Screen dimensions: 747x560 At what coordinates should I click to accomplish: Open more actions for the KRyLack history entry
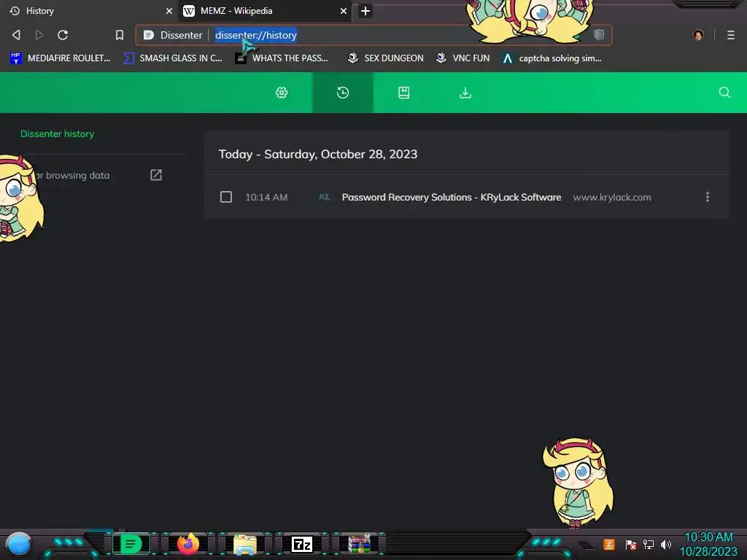707,197
